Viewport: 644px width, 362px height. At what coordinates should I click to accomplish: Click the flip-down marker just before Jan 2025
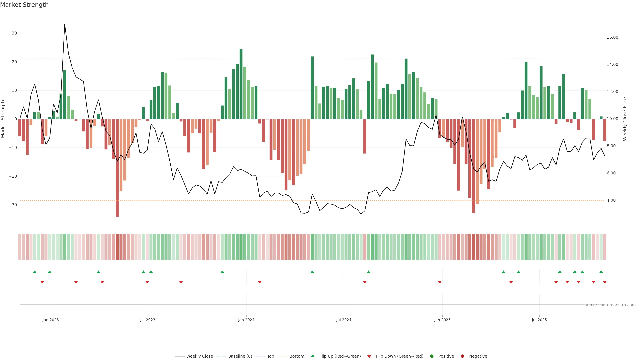coord(440,282)
